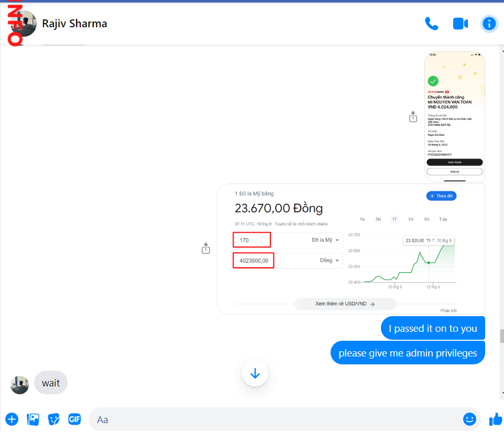Share the bank transfer receipt image

tap(413, 116)
